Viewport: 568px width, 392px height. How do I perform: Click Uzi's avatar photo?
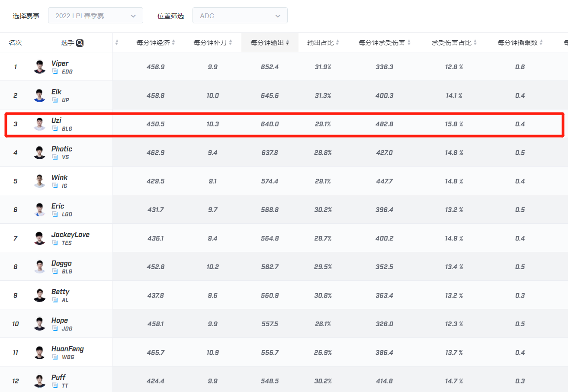pos(39,124)
